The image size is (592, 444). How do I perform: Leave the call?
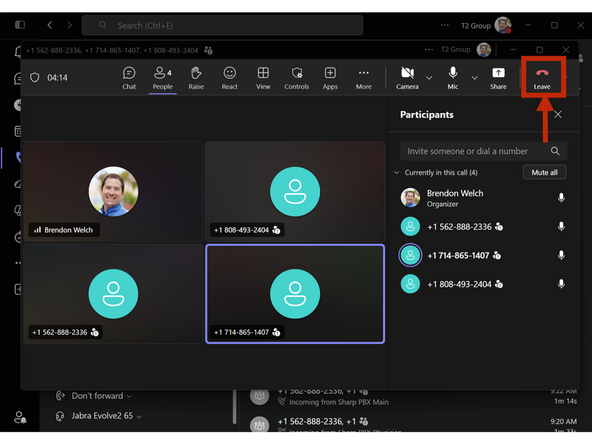pos(542,78)
